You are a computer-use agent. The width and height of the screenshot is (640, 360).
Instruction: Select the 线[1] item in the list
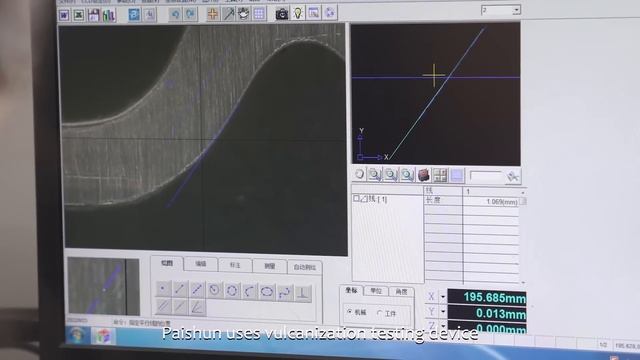pos(378,199)
